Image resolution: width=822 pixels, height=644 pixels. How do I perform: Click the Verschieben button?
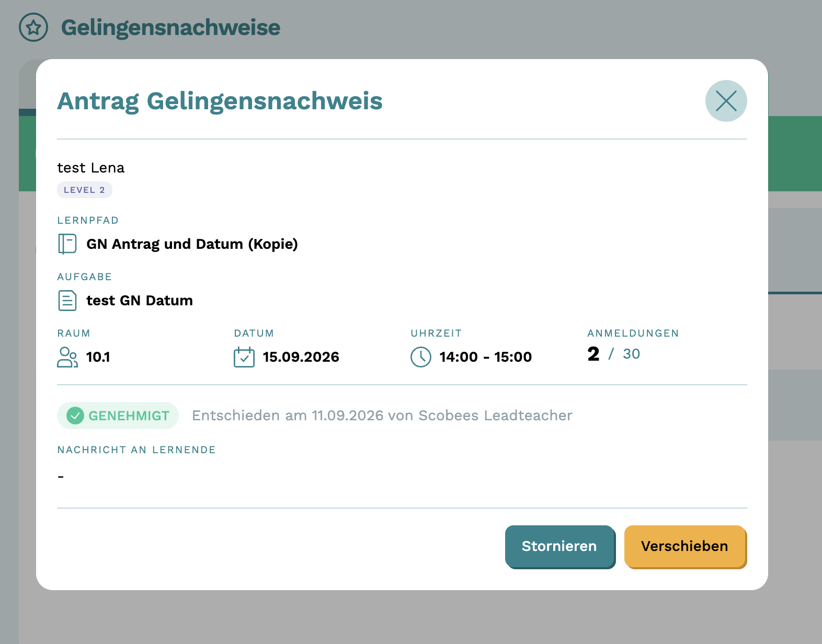point(685,546)
